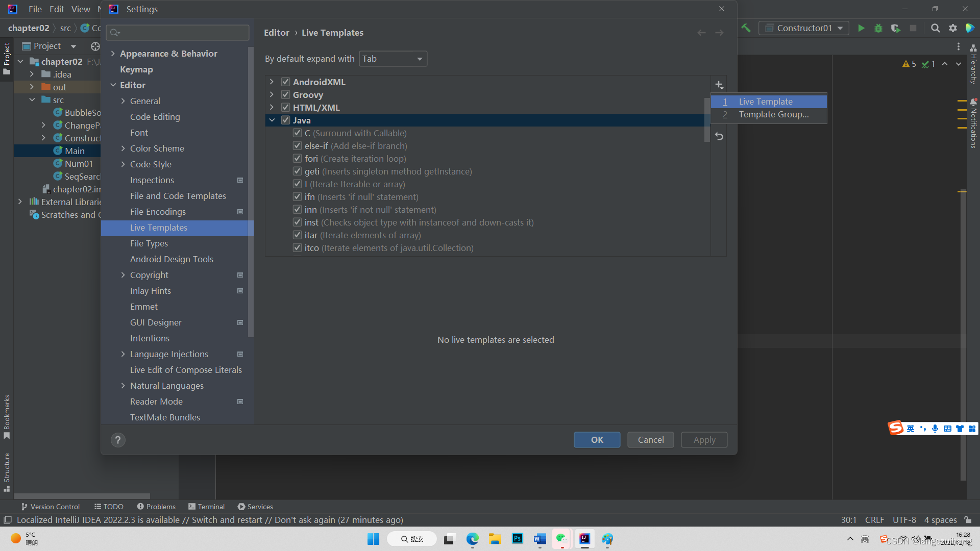Open IDE settings gear icon
980x551 pixels.
click(x=952, y=28)
